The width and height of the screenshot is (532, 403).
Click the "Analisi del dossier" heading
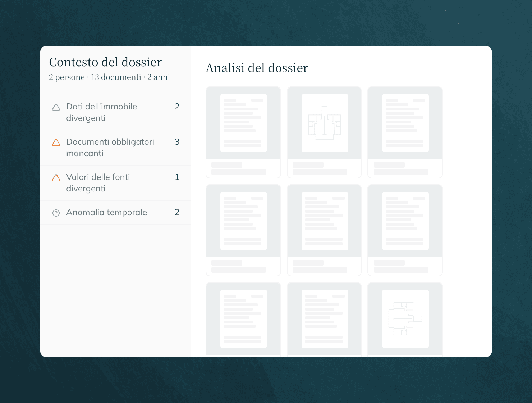(x=257, y=68)
